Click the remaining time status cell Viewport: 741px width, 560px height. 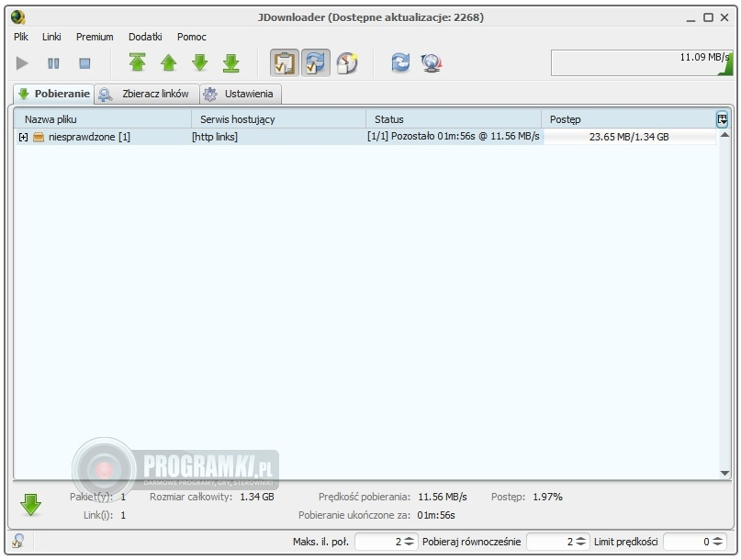click(x=454, y=136)
